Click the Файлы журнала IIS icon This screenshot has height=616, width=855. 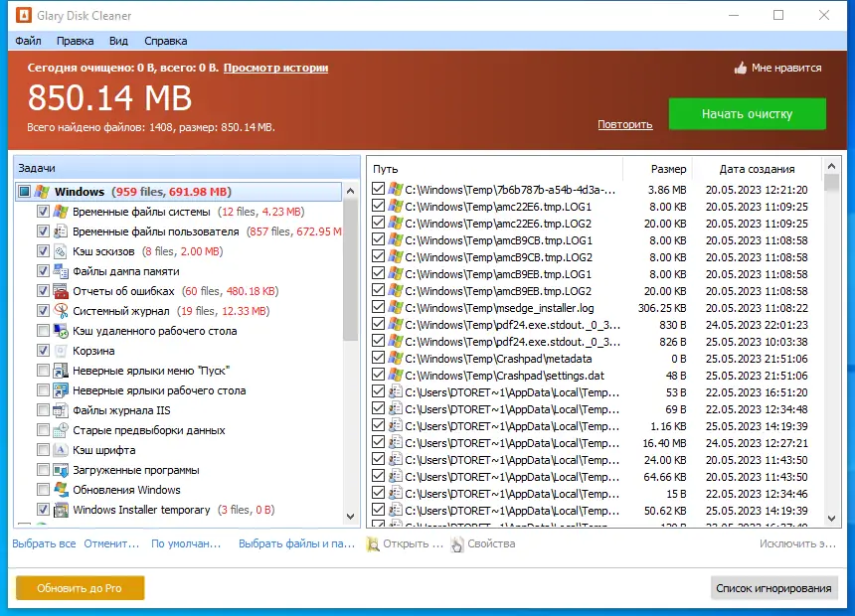[61, 410]
